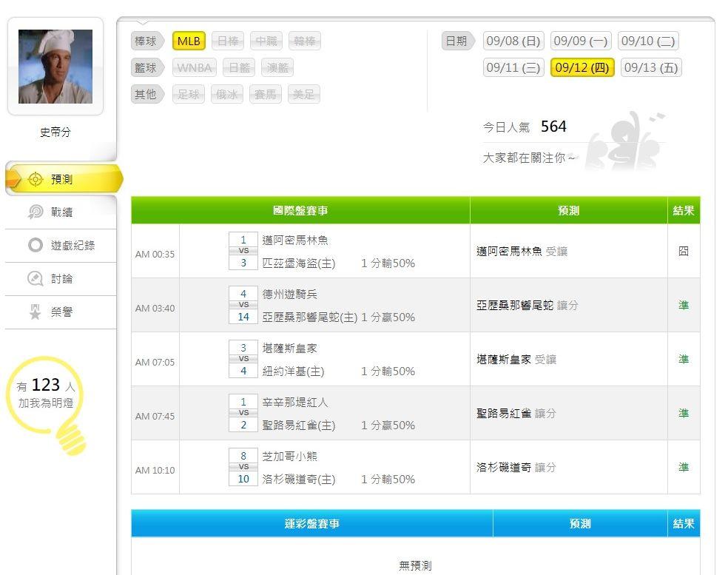Screen dimensions: 728x575
Task: Choose date 09/08 (日)
Action: tap(513, 41)
